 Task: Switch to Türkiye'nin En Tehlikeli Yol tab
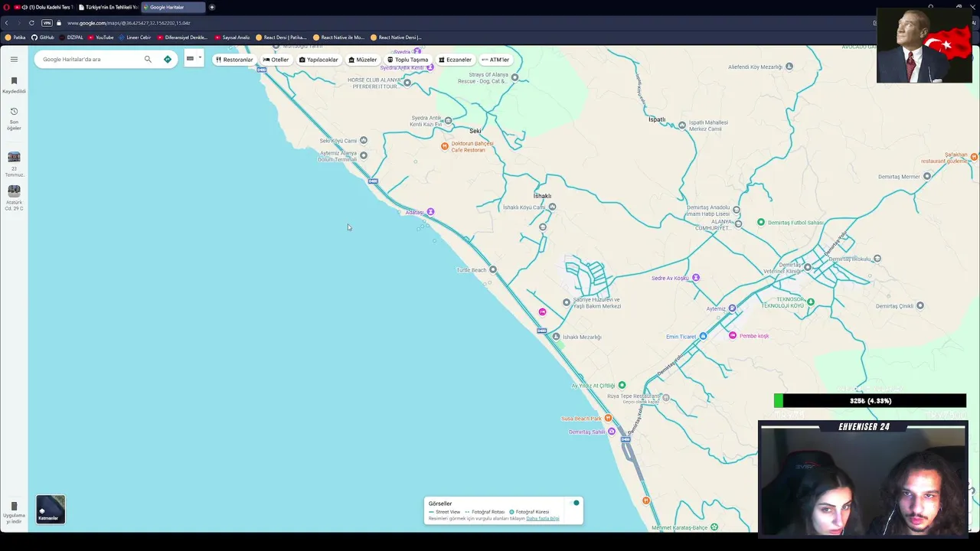(x=109, y=7)
